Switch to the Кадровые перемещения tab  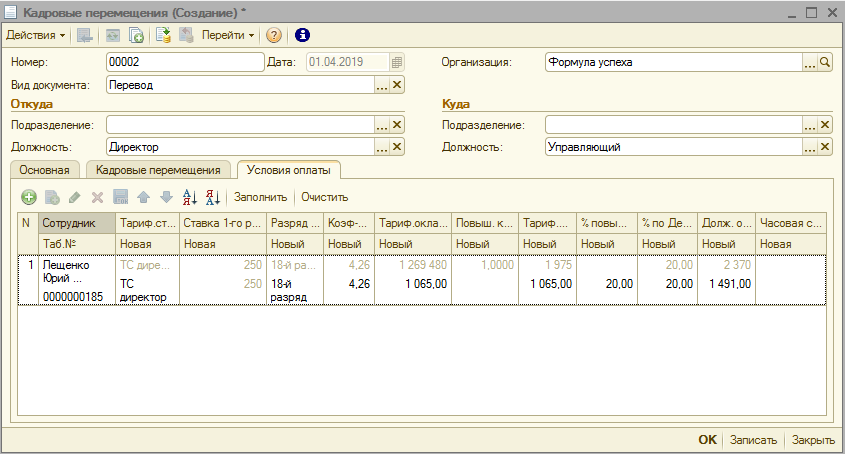pos(159,170)
